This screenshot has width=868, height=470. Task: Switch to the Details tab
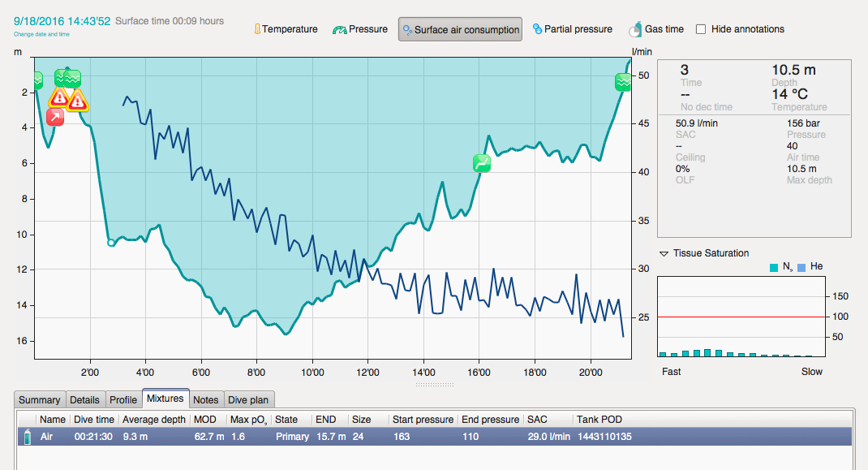84,399
